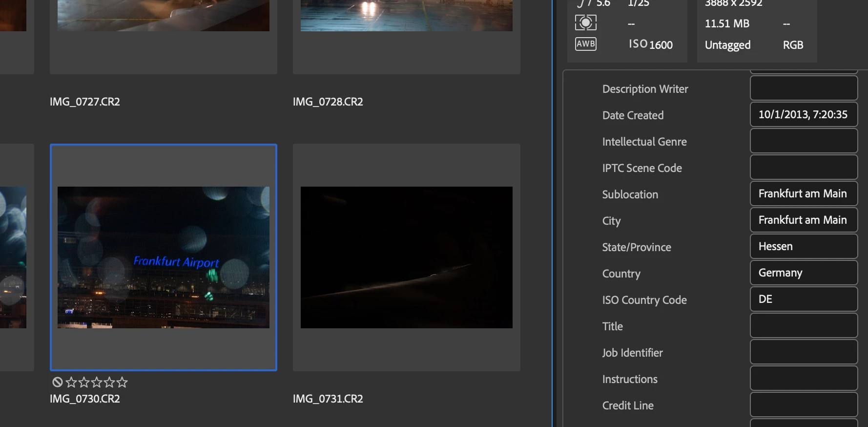Set one-star rating for IMG_0730.CR2
The height and width of the screenshot is (427, 868).
coord(71,382)
